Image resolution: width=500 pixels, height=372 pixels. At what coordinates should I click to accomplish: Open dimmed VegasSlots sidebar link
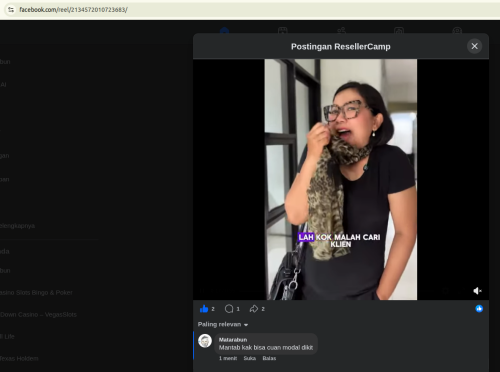point(38,315)
